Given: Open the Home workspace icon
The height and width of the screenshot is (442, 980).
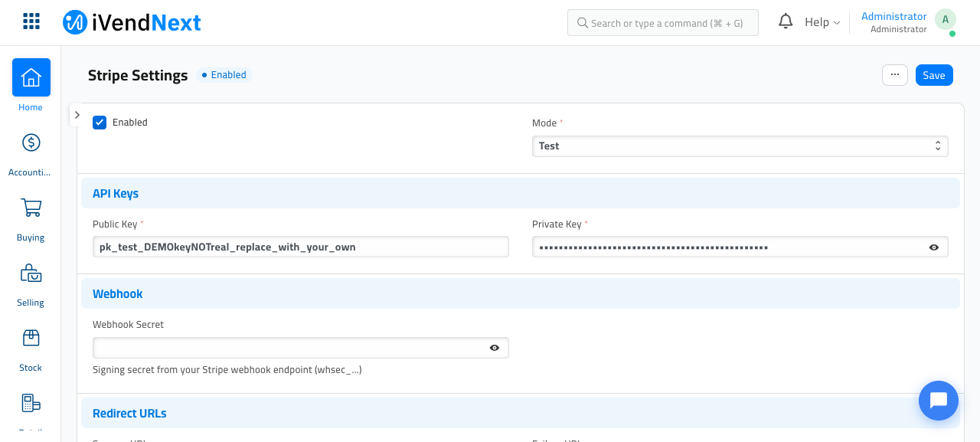Looking at the screenshot, I should [31, 77].
